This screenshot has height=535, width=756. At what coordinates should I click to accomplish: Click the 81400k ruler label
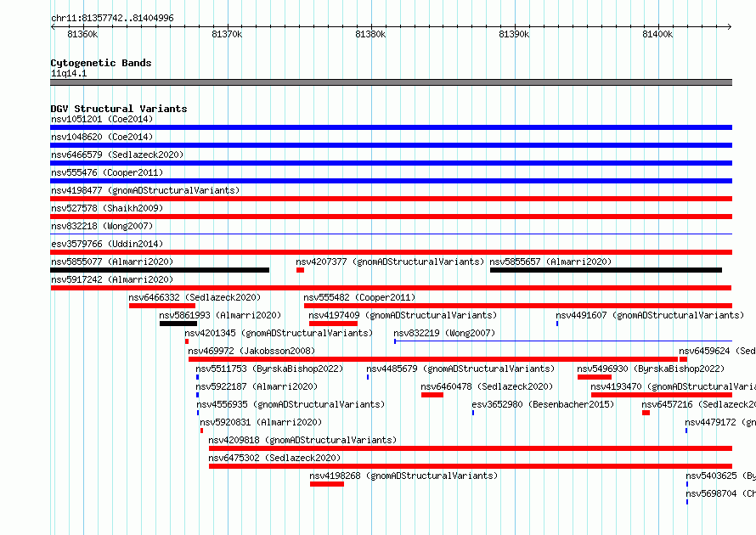tap(657, 34)
